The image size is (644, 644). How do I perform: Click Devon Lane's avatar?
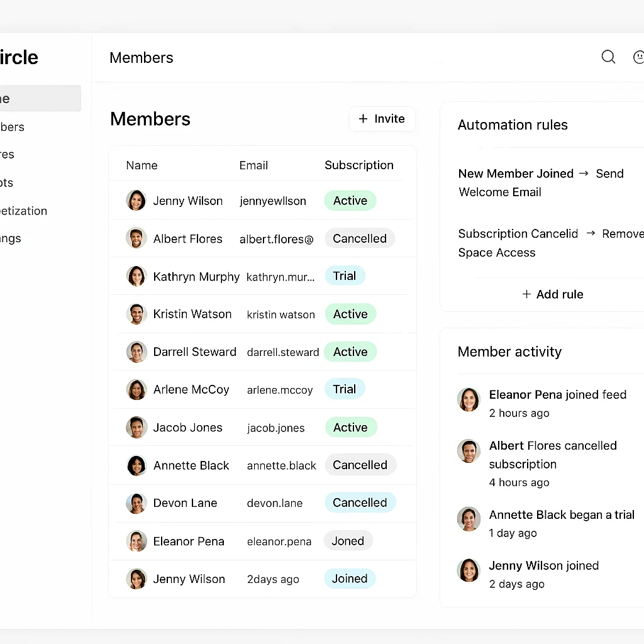[x=136, y=503]
